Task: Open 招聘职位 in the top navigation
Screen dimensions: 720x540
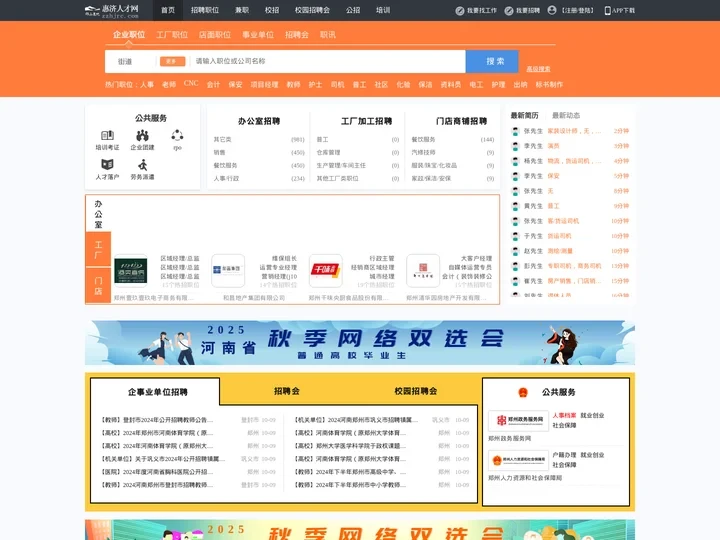Action: click(x=205, y=10)
